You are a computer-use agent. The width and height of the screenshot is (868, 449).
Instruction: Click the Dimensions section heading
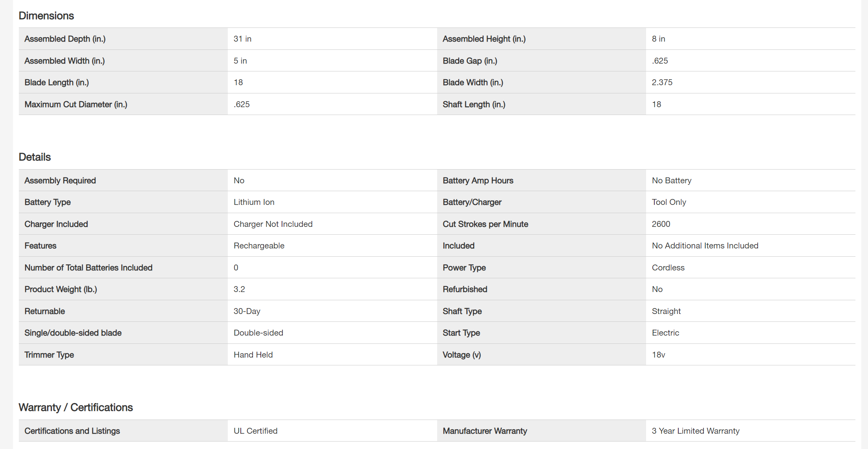pos(46,16)
